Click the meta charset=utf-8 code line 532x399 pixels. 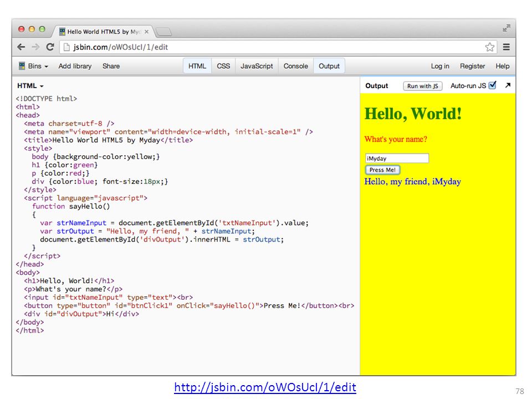[x=69, y=124]
